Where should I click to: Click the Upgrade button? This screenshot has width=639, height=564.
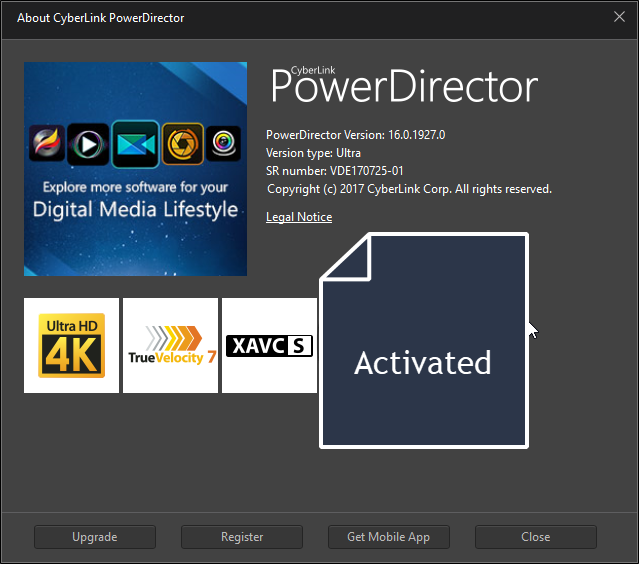coord(95,537)
